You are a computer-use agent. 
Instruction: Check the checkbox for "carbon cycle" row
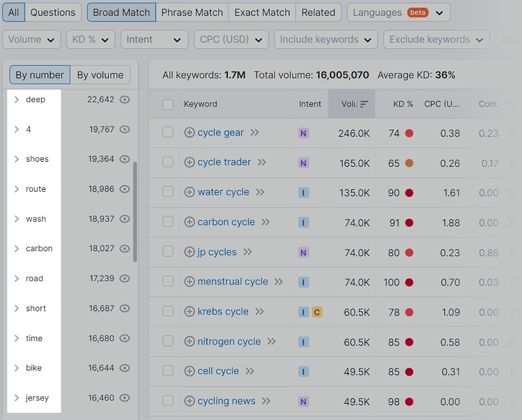pos(168,222)
